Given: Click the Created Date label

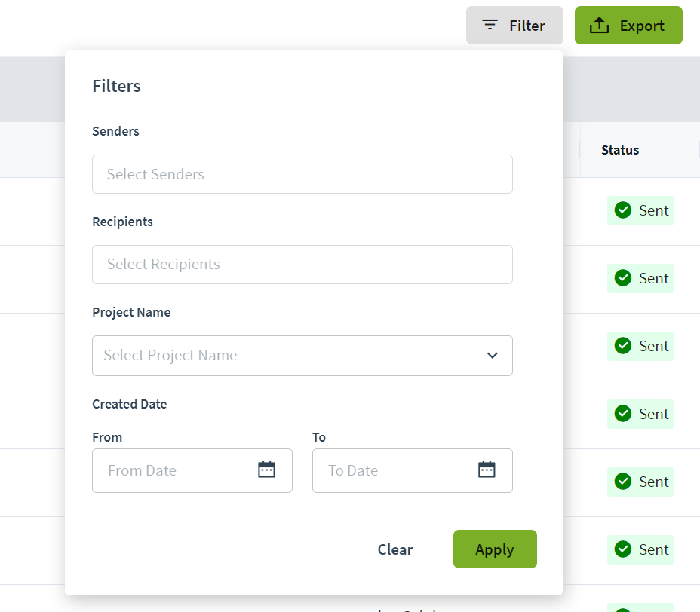Looking at the screenshot, I should pos(130,404).
